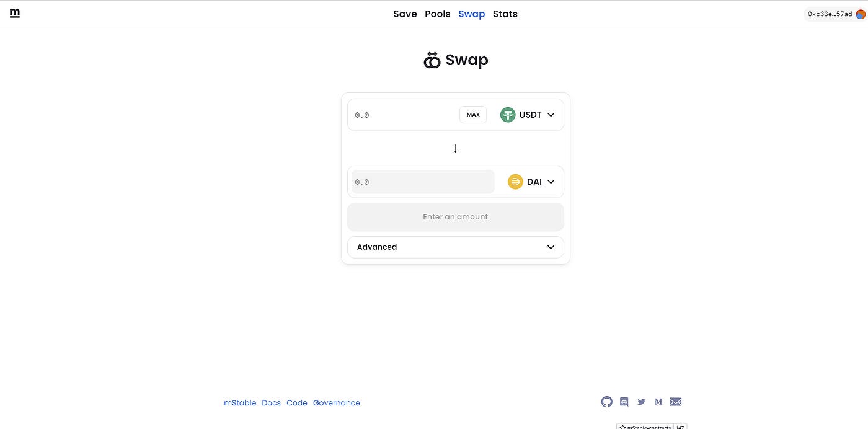Open the mStable footer link
Screen dimensions: 868x429
[x=240, y=403]
